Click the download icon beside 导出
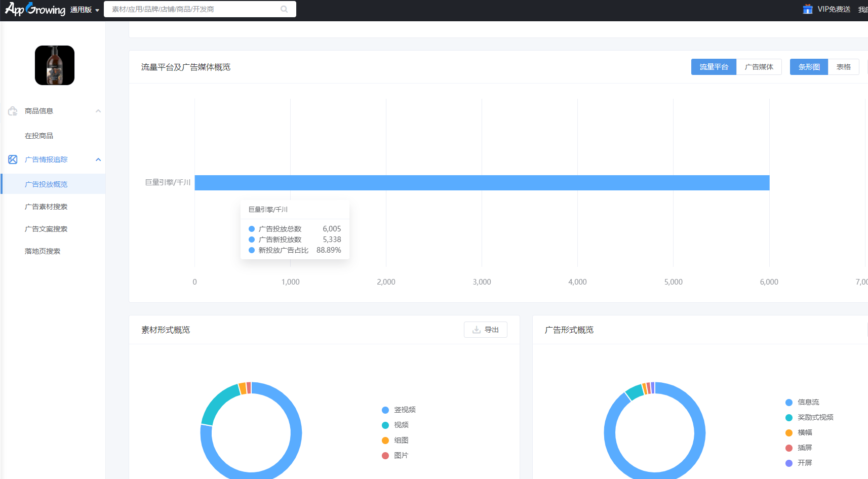The height and width of the screenshot is (479, 868). pyautogui.click(x=477, y=330)
